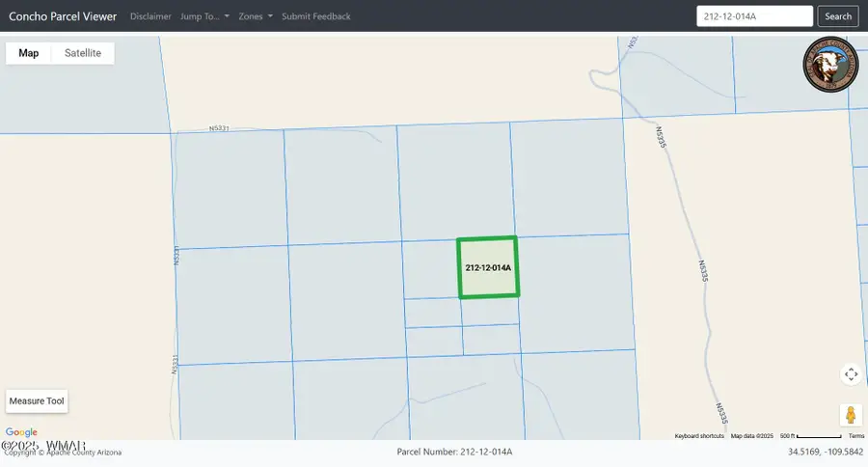This screenshot has width=868, height=467.
Task: Open Submit Feedback link
Action: (316, 16)
